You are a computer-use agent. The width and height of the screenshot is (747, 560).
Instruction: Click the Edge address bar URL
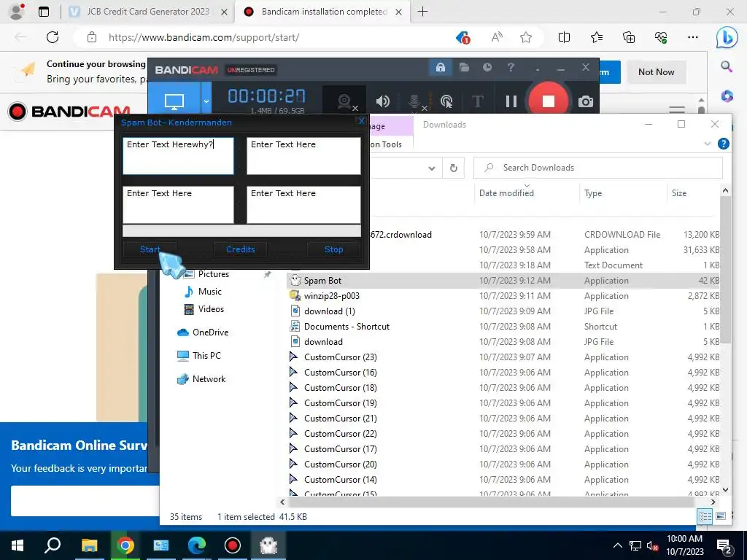(x=204, y=37)
